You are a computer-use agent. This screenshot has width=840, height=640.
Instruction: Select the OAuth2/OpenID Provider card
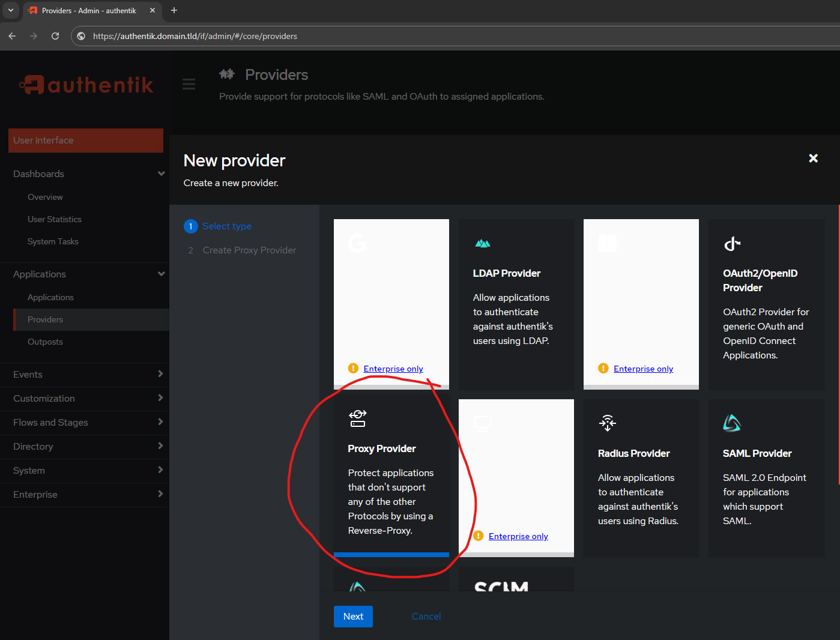click(766, 304)
